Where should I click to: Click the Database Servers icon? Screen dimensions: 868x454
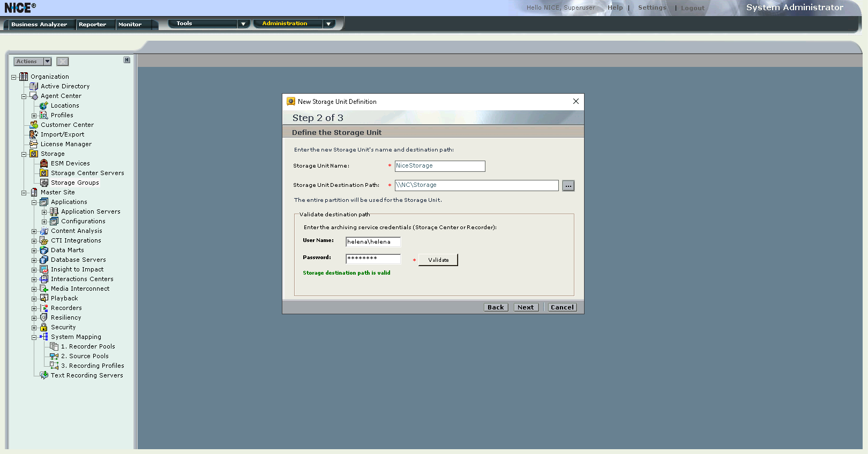pyautogui.click(x=44, y=260)
